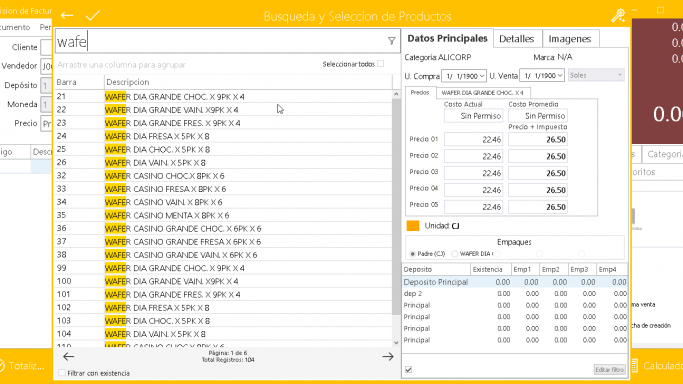The height and width of the screenshot is (384, 683).
Task: Expand the Soles currency dropdown
Action: (x=596, y=75)
